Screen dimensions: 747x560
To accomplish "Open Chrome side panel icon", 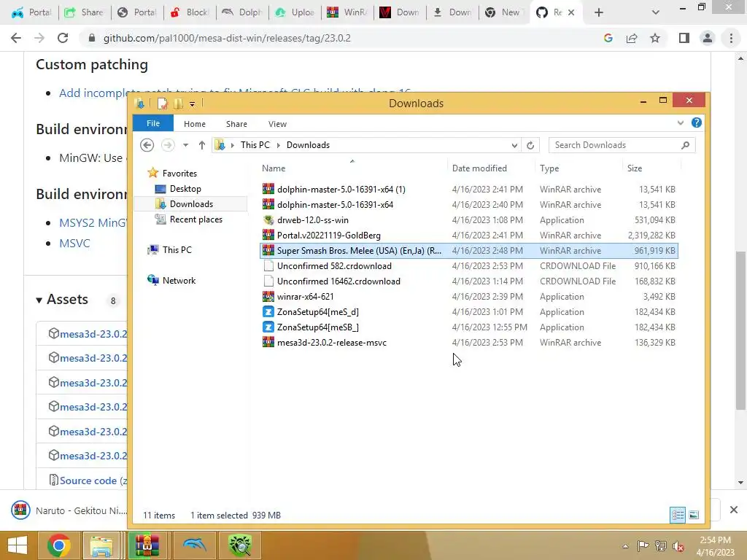I will [x=684, y=38].
